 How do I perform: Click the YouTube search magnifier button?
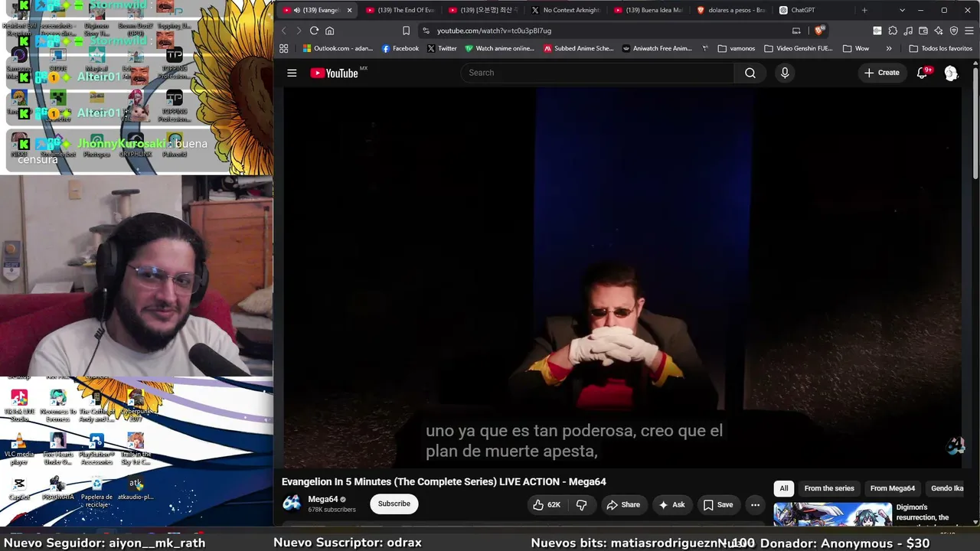coord(750,73)
